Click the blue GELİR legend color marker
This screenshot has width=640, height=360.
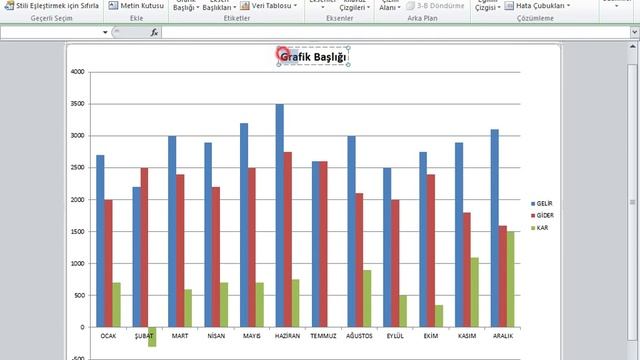533,204
